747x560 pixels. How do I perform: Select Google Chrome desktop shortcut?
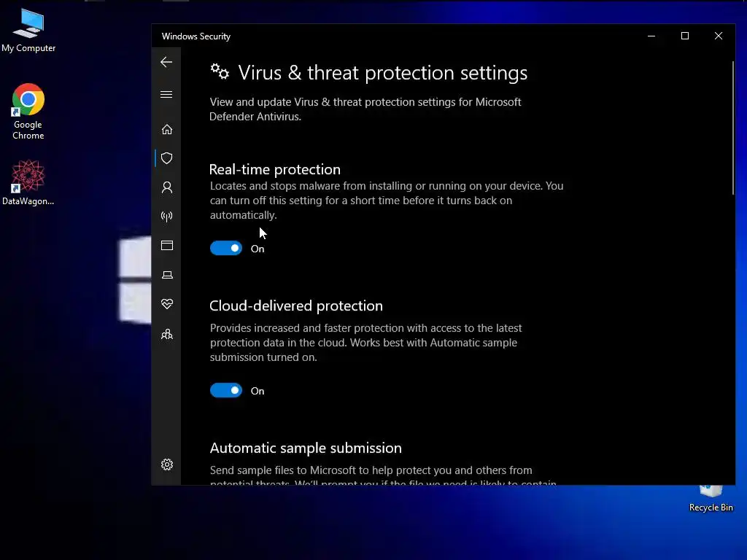click(x=28, y=112)
